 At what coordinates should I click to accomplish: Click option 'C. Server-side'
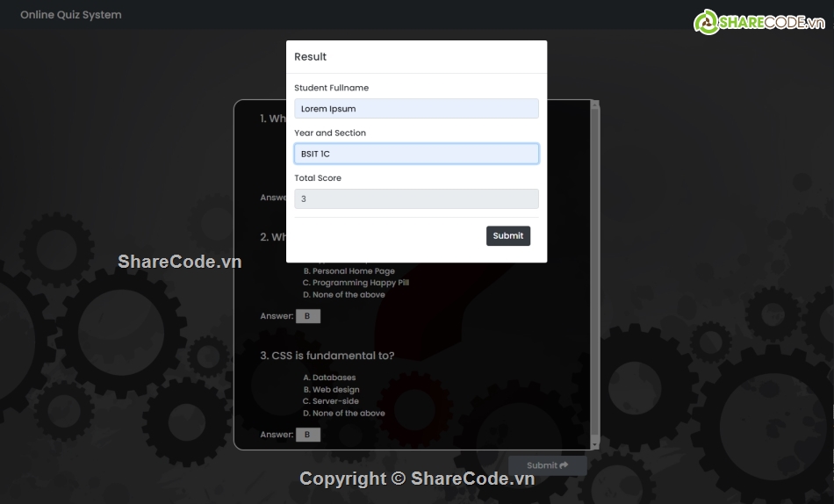[330, 401]
